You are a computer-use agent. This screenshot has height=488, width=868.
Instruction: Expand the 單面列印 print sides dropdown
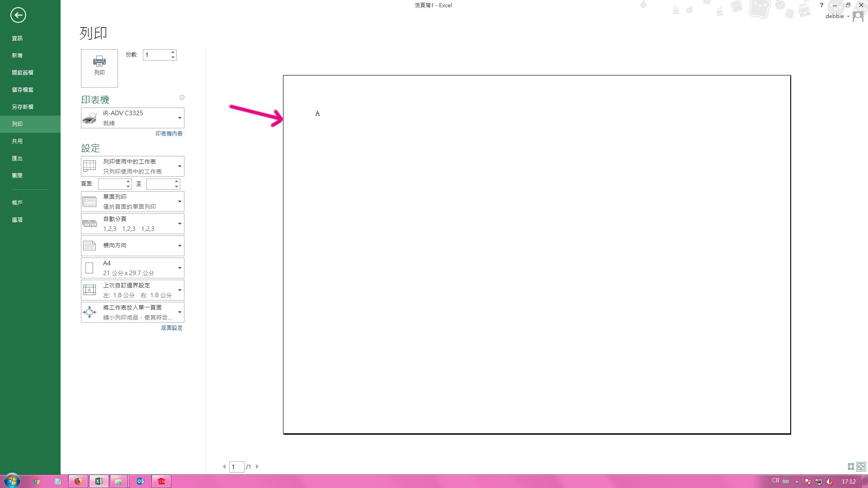[x=179, y=201]
